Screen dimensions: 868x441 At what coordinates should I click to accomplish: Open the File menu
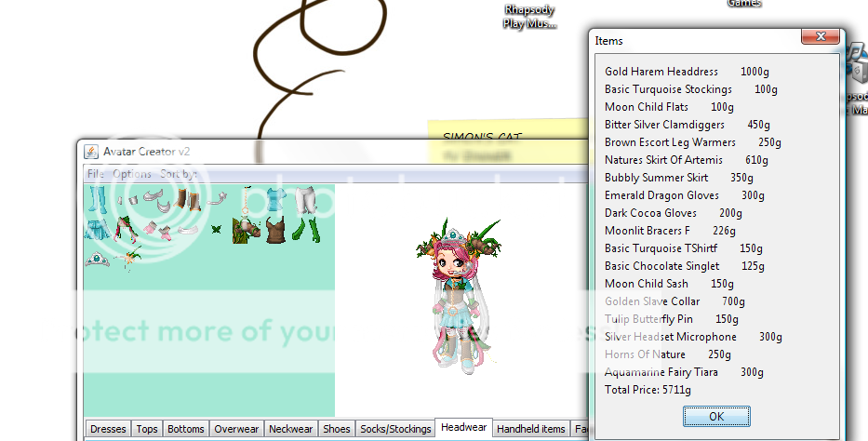coord(96,174)
